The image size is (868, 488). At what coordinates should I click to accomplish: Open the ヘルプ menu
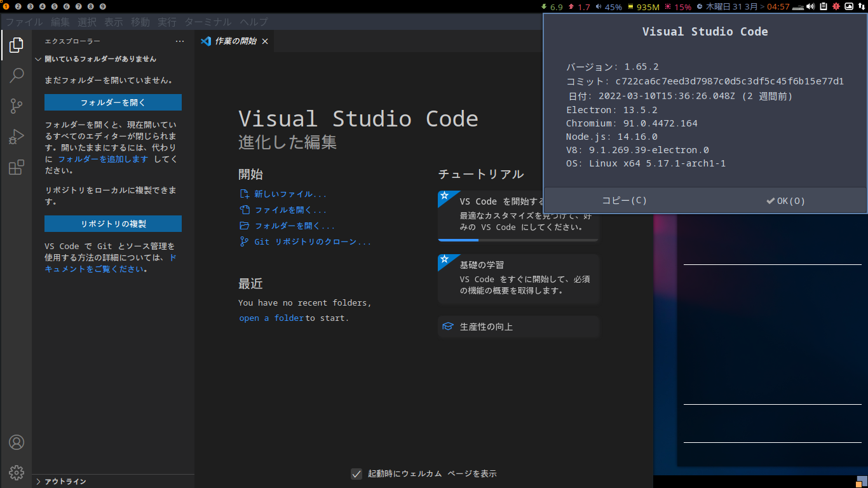pos(254,22)
